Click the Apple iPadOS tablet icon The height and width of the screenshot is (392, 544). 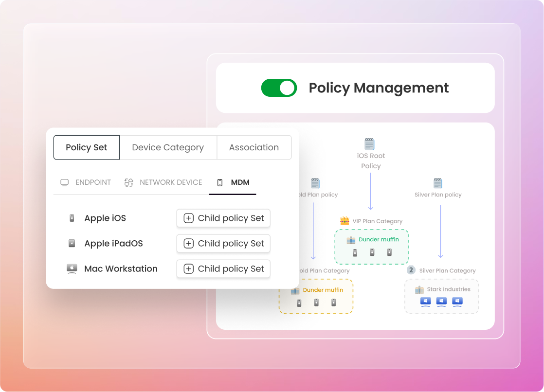(x=72, y=244)
